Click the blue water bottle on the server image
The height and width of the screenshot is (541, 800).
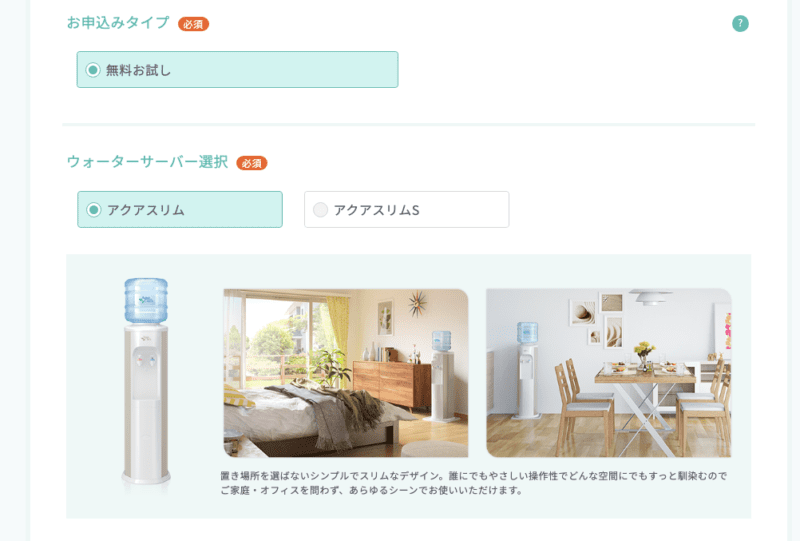tap(146, 301)
